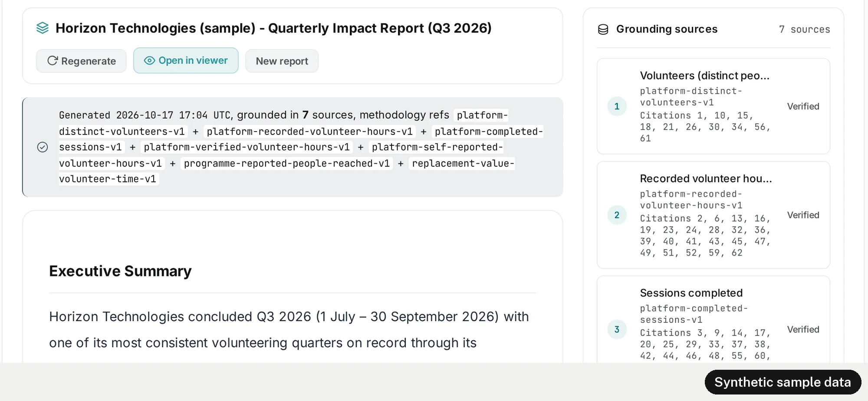Image resolution: width=868 pixels, height=401 pixels.
Task: Click the stacked layers icon beside report title
Action: pos(43,28)
